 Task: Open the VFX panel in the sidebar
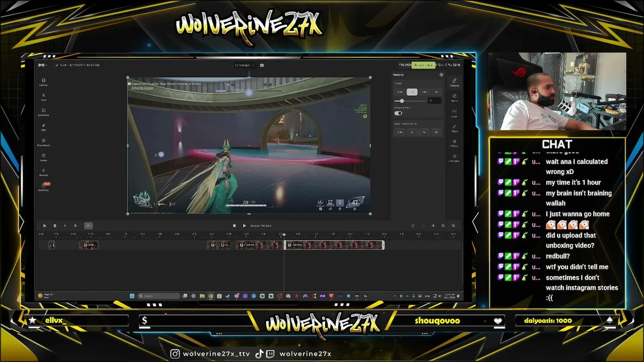tap(44, 127)
